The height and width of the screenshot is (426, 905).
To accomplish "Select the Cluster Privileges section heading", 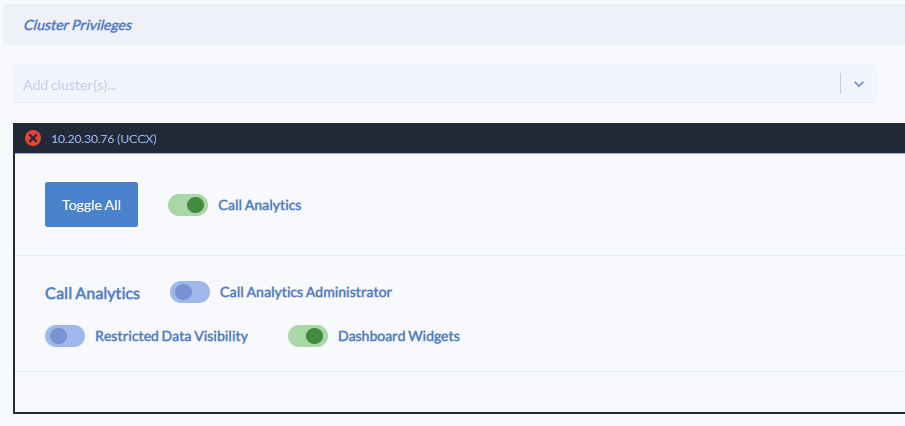I will (78, 25).
